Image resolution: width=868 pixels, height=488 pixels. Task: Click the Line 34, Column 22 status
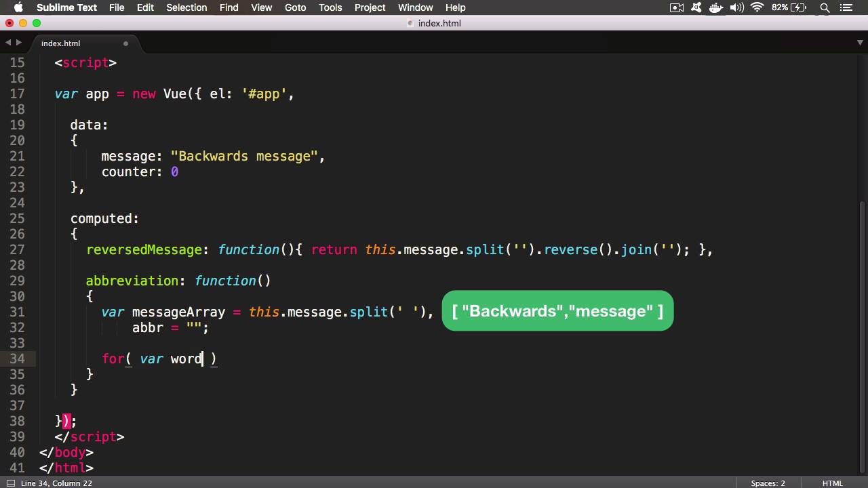click(x=56, y=483)
